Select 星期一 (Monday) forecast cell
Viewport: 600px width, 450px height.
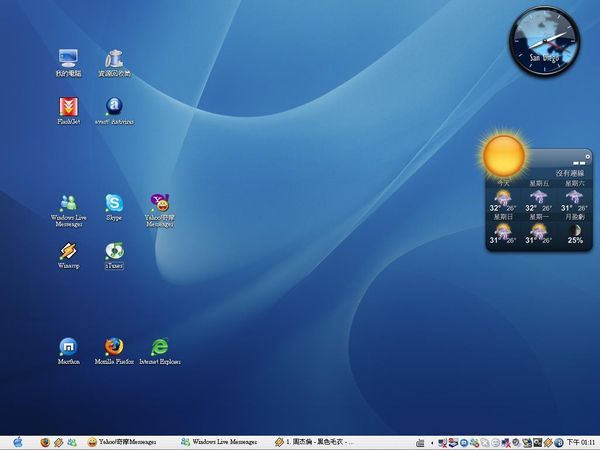[x=539, y=230]
